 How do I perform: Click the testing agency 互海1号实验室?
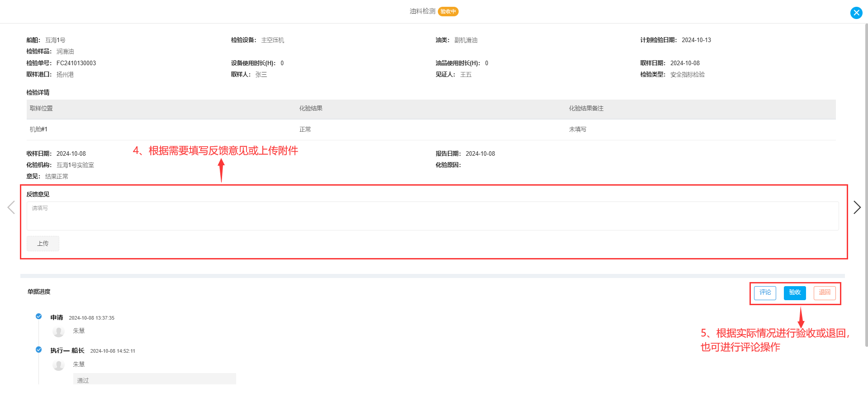tap(75, 165)
